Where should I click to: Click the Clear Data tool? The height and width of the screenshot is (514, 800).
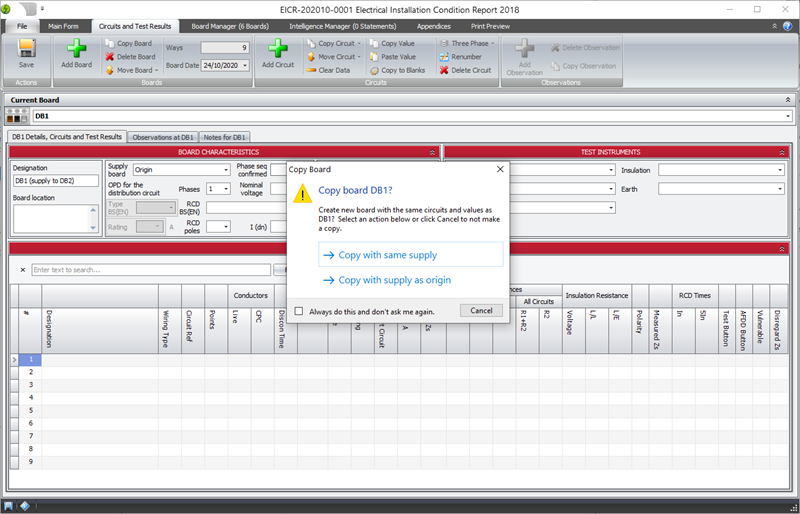(x=329, y=70)
